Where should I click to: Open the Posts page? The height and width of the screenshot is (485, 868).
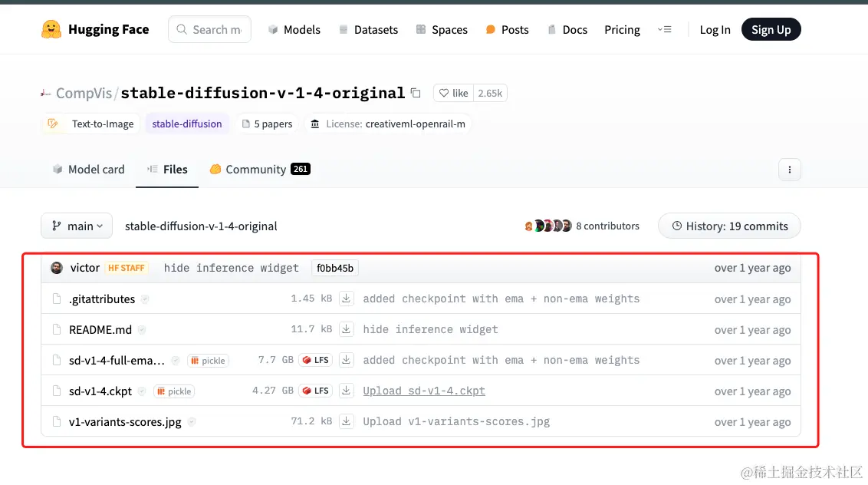point(507,29)
